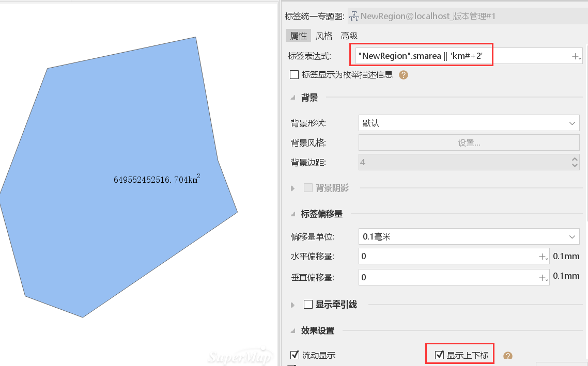The width and height of the screenshot is (588, 366).
Task: Decrease background margin with down arrow
Action: tap(575, 166)
